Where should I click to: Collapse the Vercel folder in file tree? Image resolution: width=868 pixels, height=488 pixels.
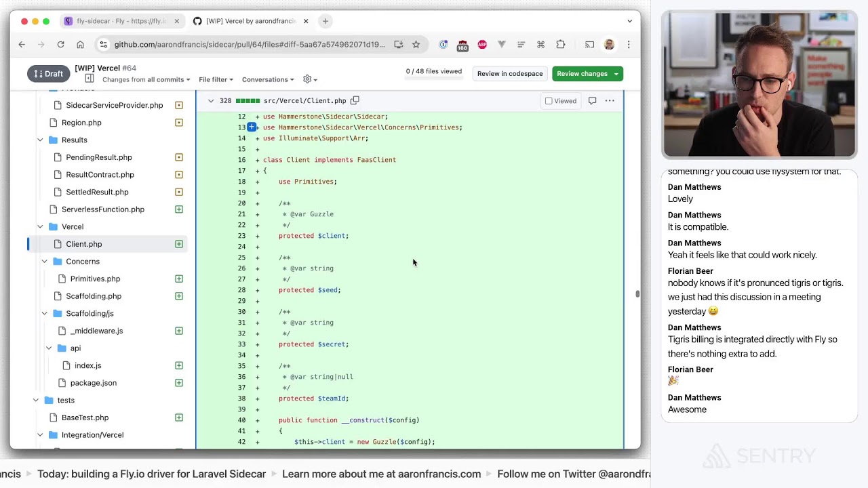click(40, 226)
